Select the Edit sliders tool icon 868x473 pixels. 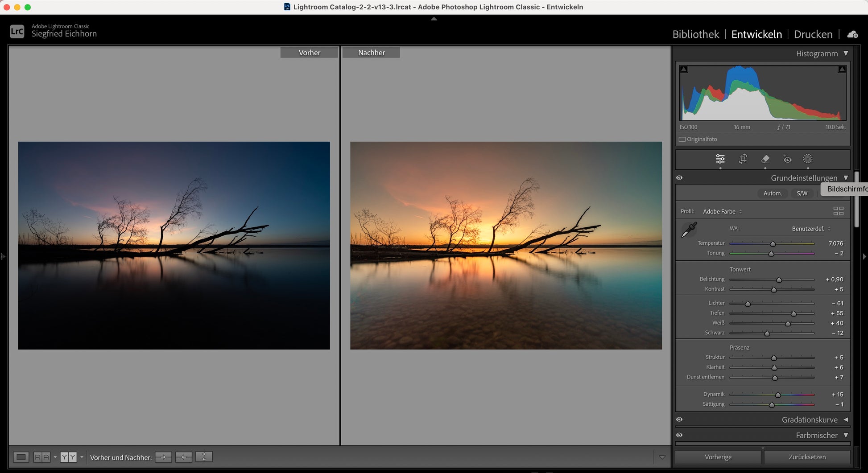720,159
